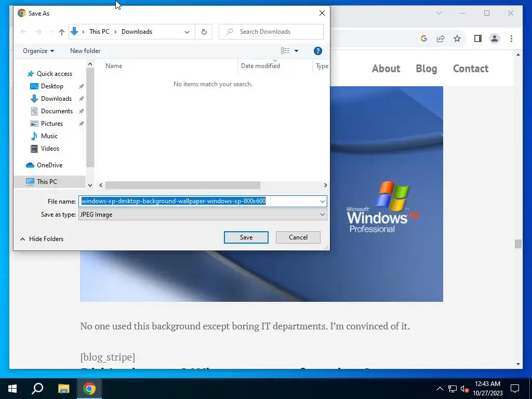Select Music folder in sidebar

coord(49,136)
